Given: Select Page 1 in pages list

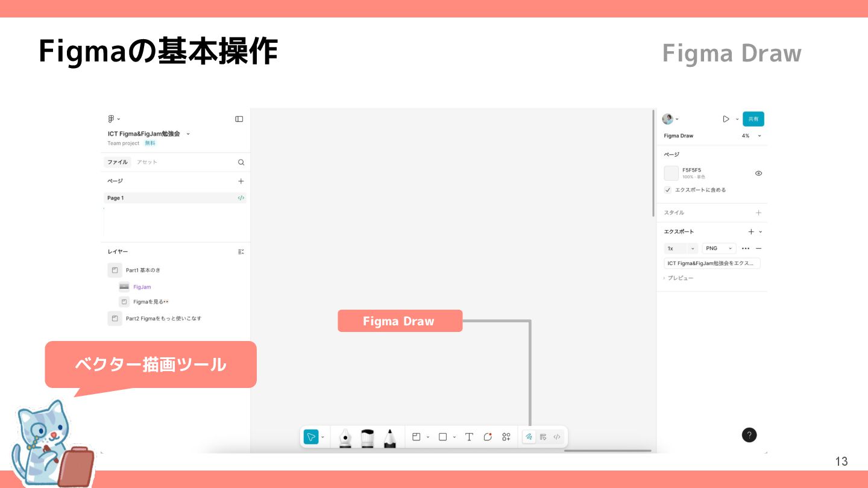Looking at the screenshot, I should [x=175, y=198].
